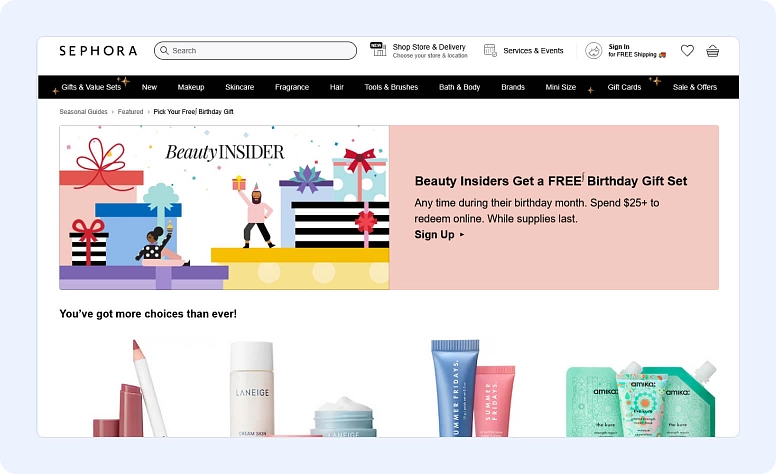
Task: Click the Services & Events calendar icon
Action: click(x=490, y=50)
